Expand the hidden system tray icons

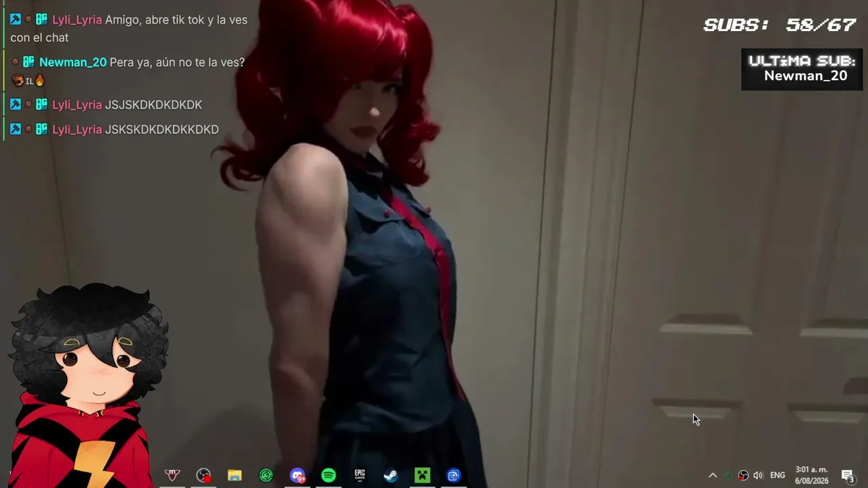click(713, 476)
